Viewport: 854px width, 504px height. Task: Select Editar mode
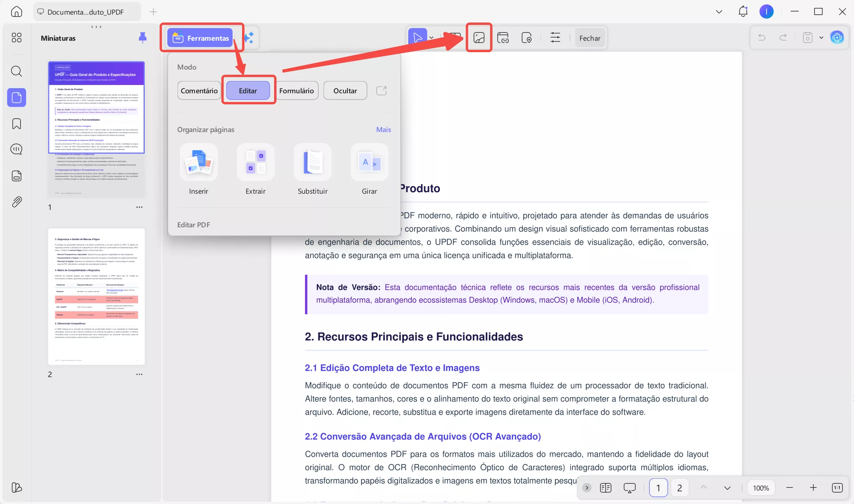pyautogui.click(x=248, y=91)
